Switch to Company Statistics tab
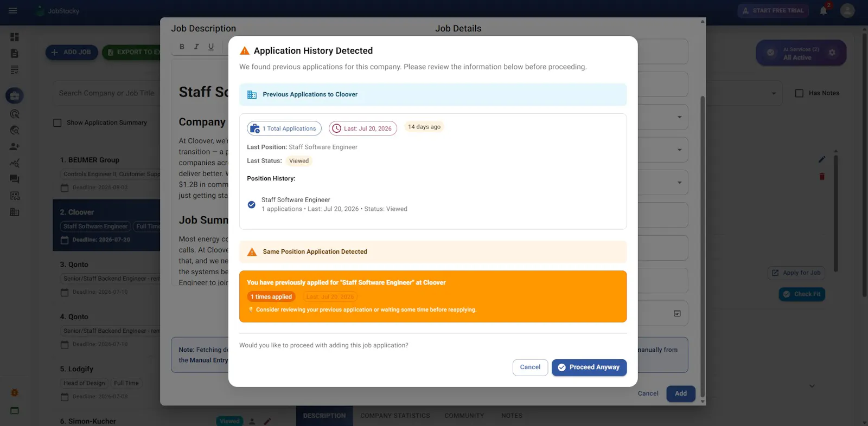 click(x=395, y=416)
